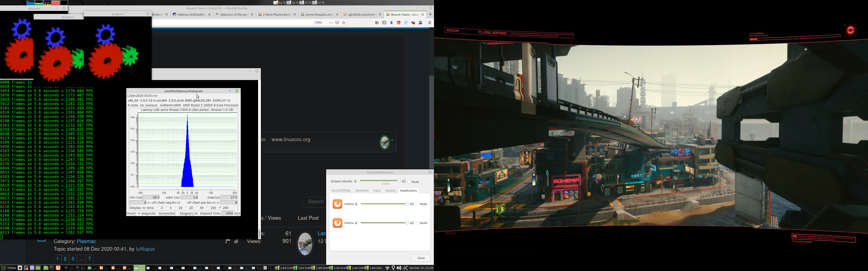Click the lightbulb tray icon
Viewport: 868px width, 271px height.
point(393,268)
